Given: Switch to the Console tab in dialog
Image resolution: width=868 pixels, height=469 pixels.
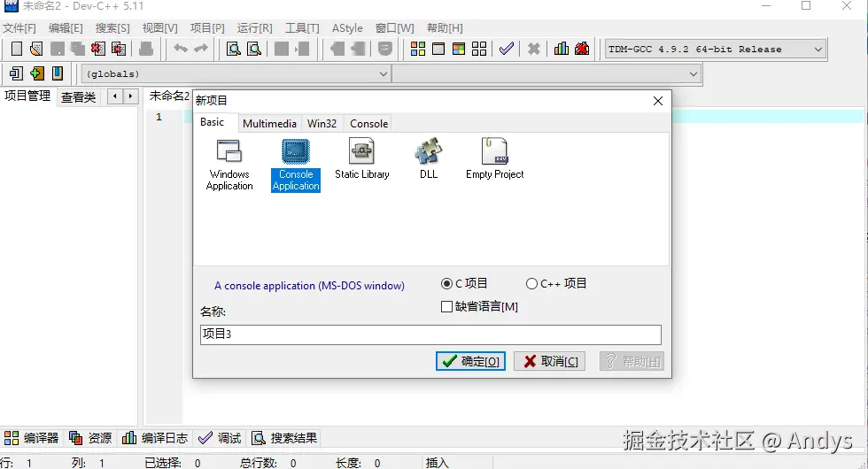Looking at the screenshot, I should tap(368, 123).
